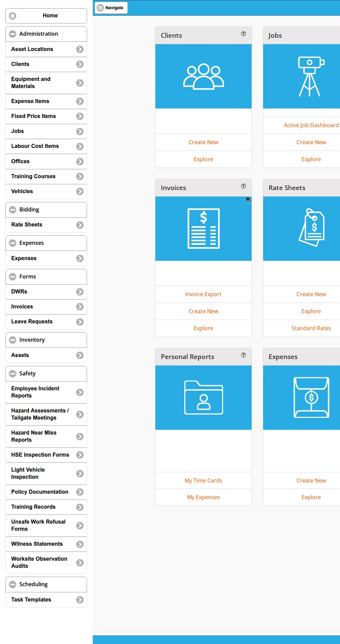Click Create New on Rate Sheets card
Image resolution: width=340 pixels, height=644 pixels.
311,294
